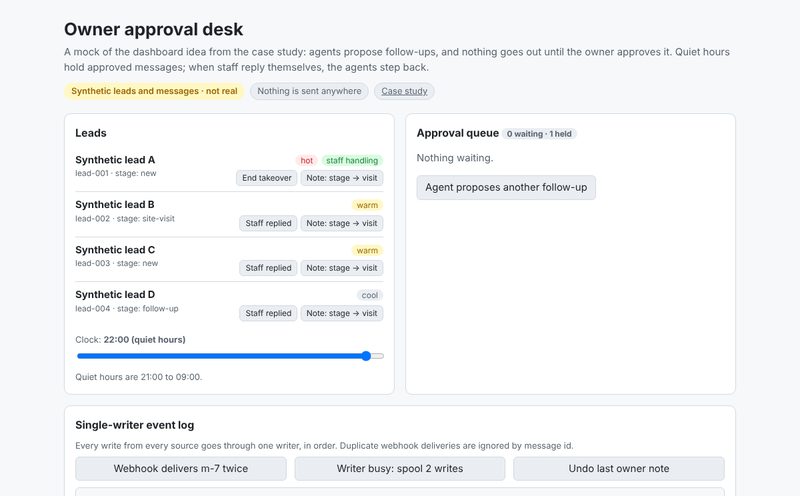This screenshot has height=496, width=800.
Task: Click Writer busy: spool 2 writes
Action: (399, 468)
